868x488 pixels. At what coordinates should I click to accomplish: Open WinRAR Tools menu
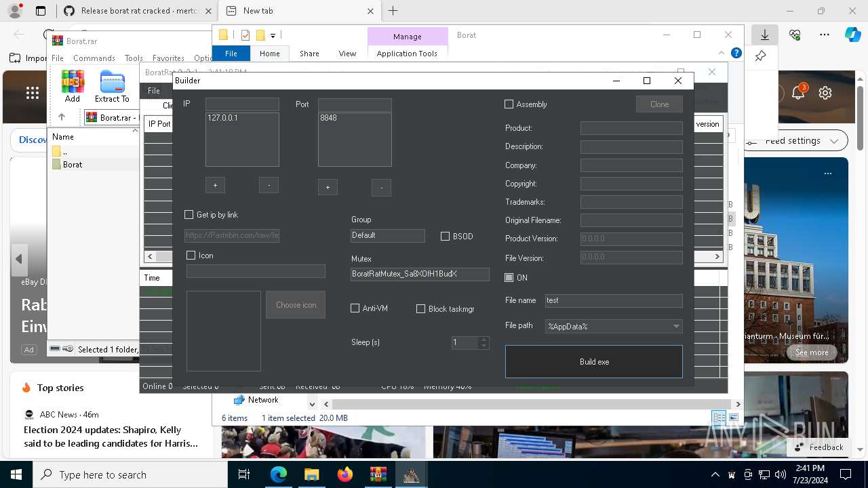point(134,58)
